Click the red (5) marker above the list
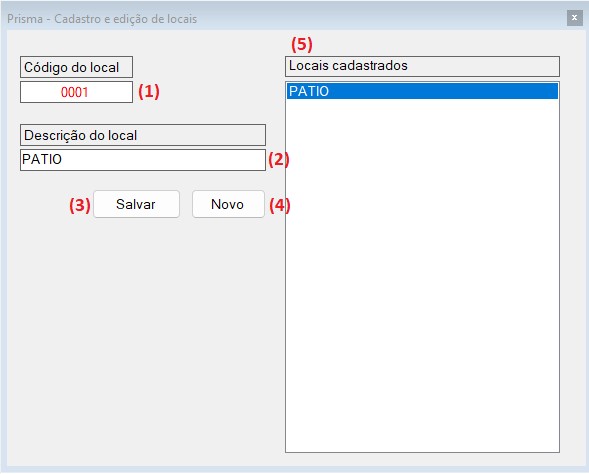This screenshot has height=474, width=589. pyautogui.click(x=302, y=44)
